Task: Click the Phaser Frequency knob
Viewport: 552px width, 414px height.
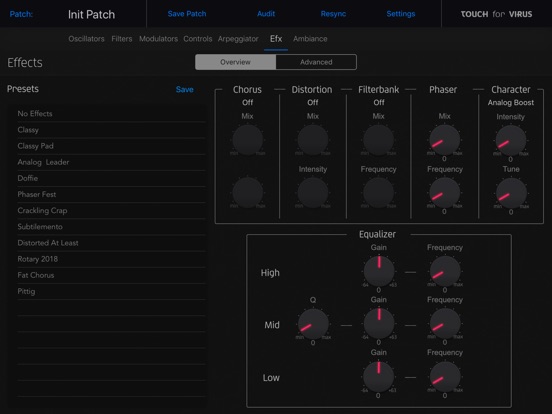Action: [x=444, y=193]
